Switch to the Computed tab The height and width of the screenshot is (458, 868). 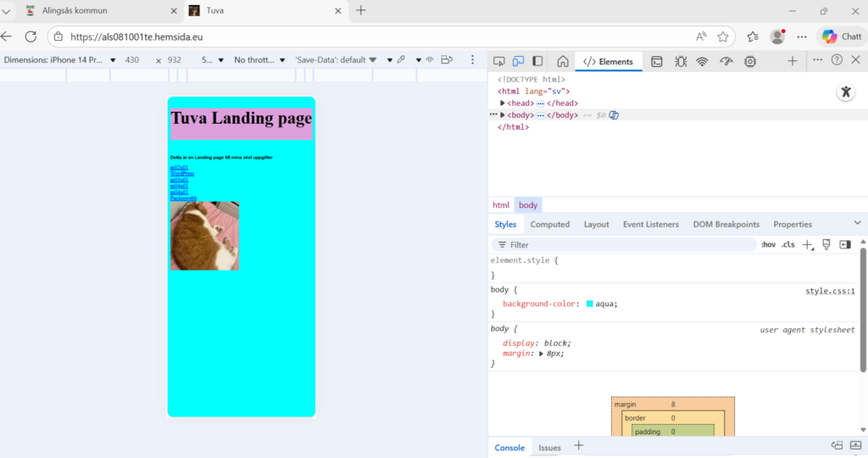point(550,224)
